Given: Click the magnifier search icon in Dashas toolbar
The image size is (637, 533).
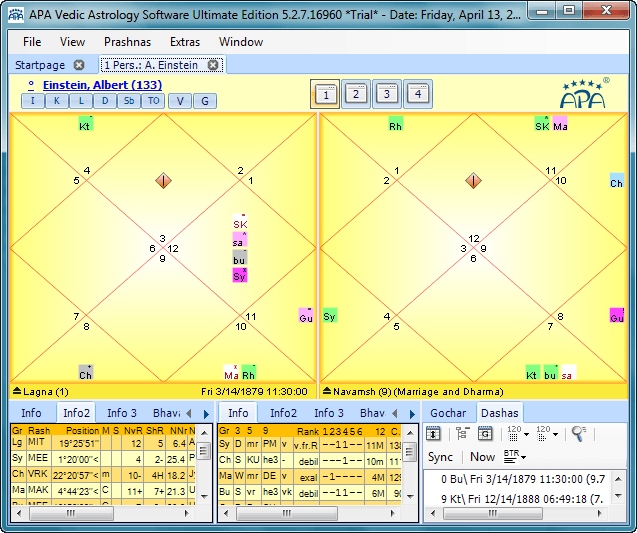Looking at the screenshot, I should pyautogui.click(x=578, y=433).
